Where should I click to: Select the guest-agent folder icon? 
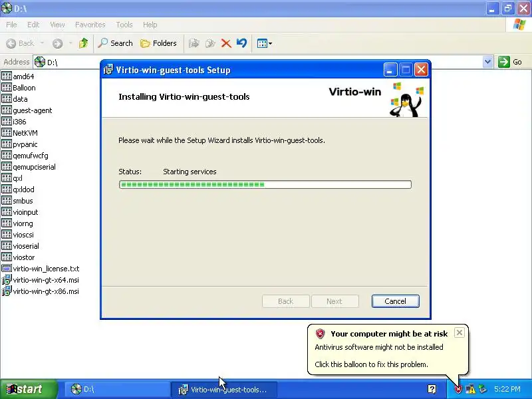pos(7,110)
